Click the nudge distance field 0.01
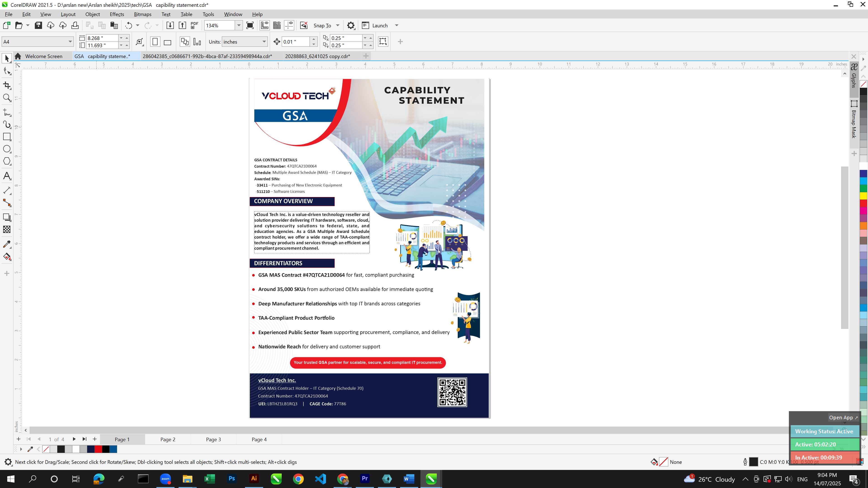Viewport: 868px width, 488px height. (x=295, y=42)
